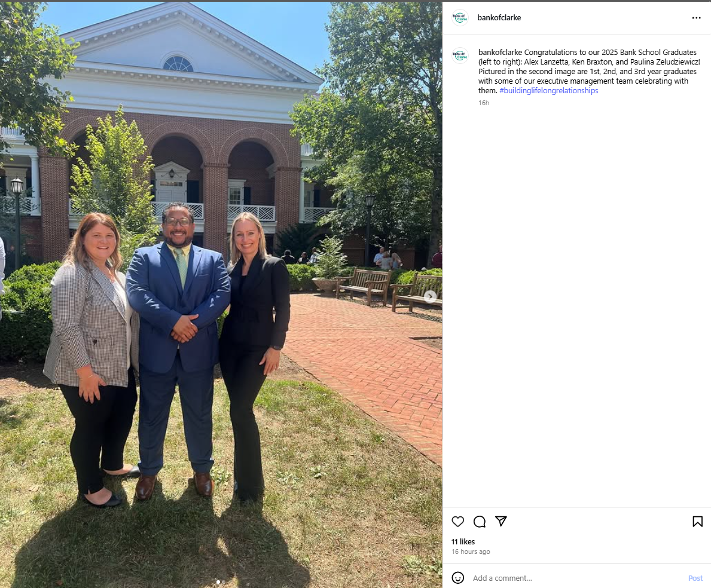Select the second carousel dot indicator
711x588 pixels.
tap(223, 582)
